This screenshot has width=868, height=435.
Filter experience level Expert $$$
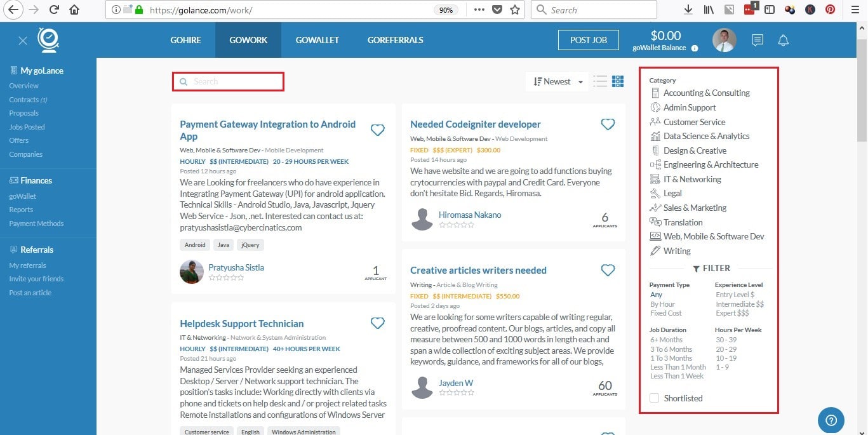[x=732, y=313]
